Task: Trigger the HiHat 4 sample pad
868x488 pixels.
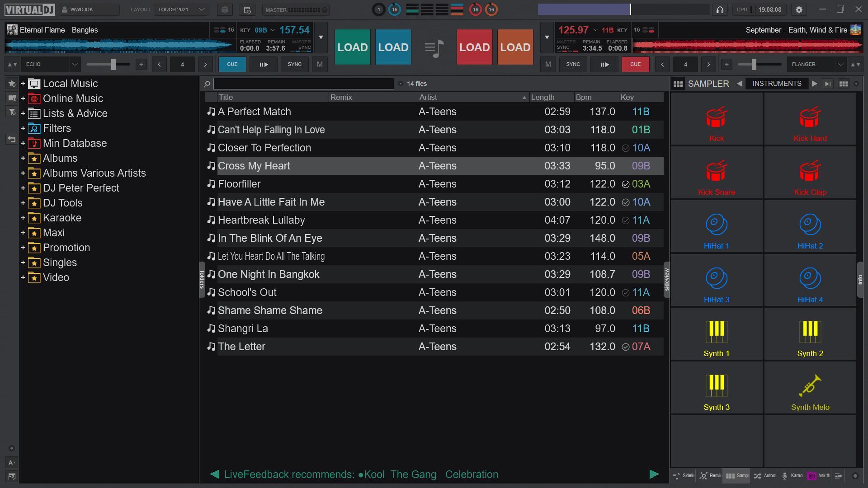Action: pos(810,280)
